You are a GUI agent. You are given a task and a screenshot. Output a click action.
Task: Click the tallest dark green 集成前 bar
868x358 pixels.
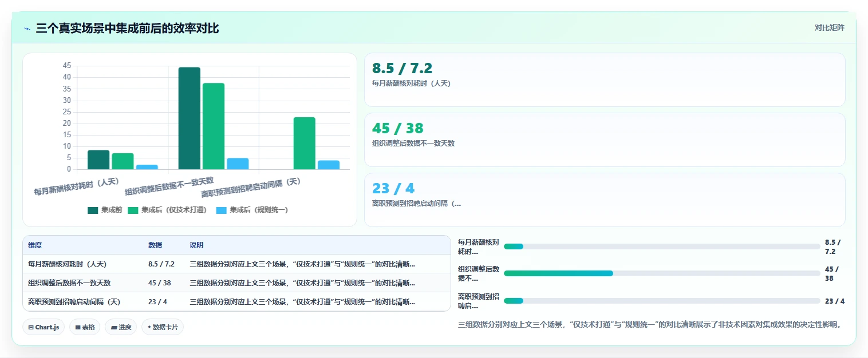tap(190, 118)
